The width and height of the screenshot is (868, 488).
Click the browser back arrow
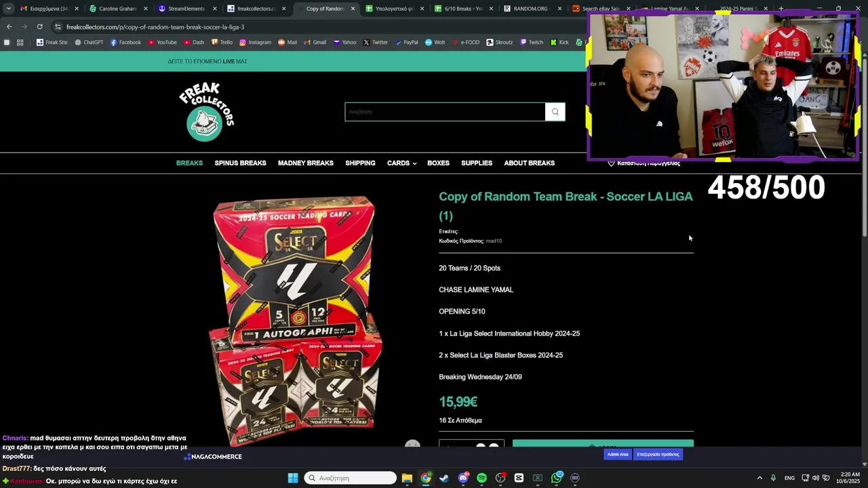click(9, 26)
